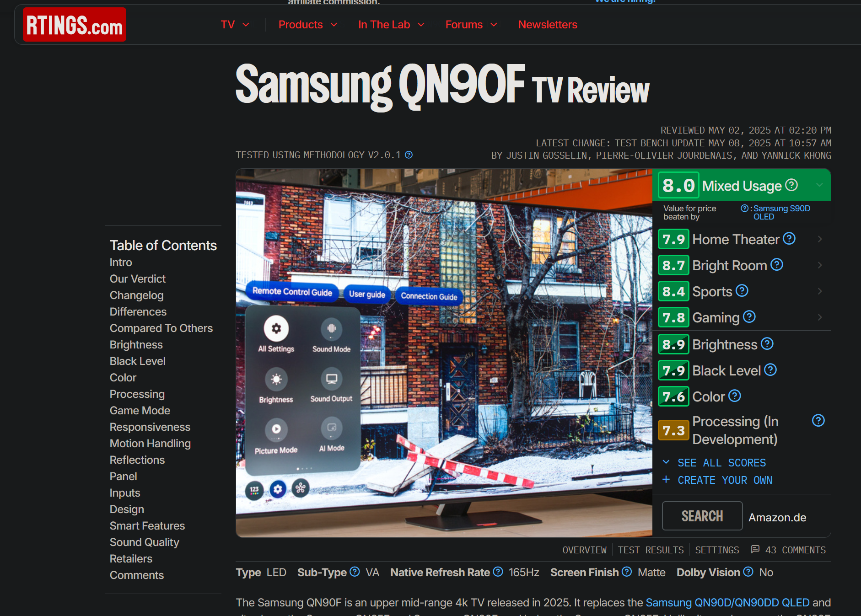The image size is (861, 616).
Task: Jump to Black Level in table of contents
Action: [x=138, y=361]
